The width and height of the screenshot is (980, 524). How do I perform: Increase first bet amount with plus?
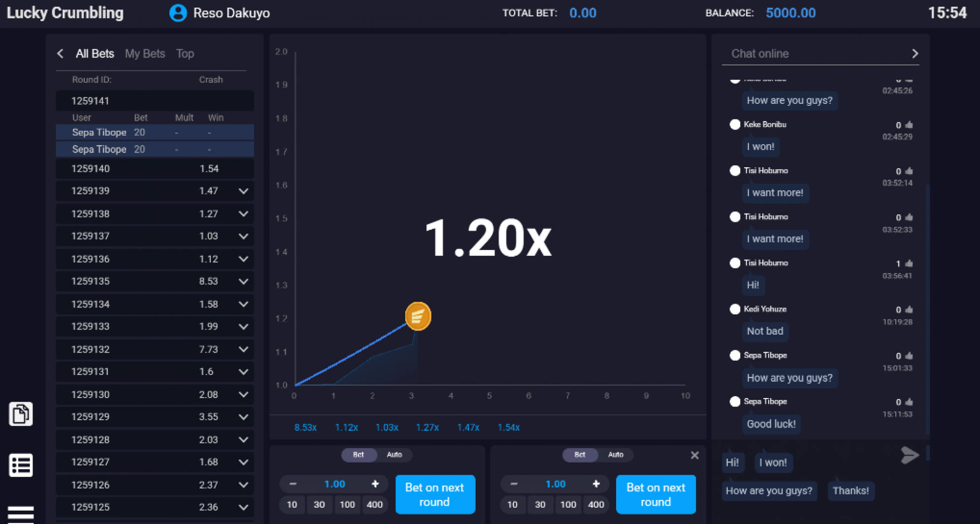point(375,484)
